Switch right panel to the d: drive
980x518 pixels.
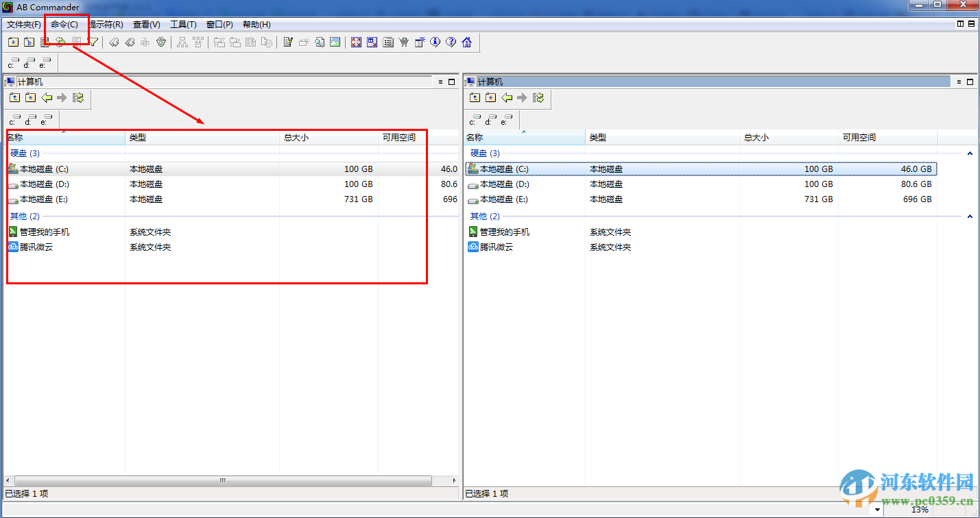(x=490, y=120)
